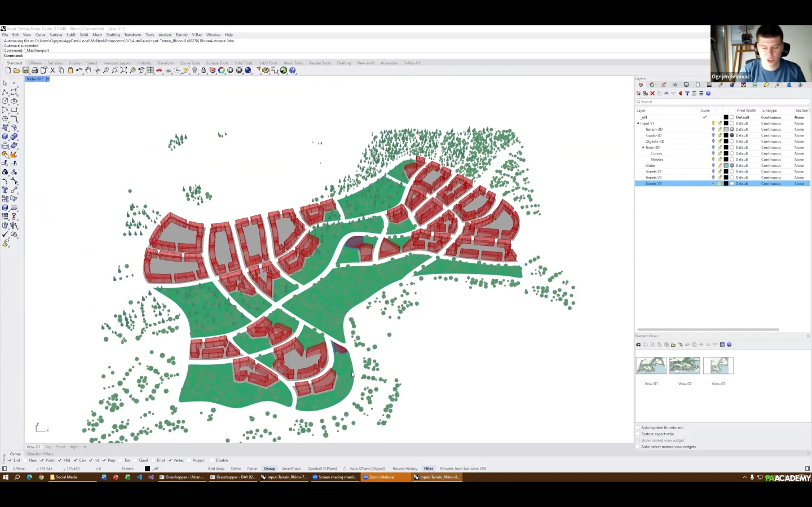Collapse the Input V1 layer group
812x507 pixels.
click(638, 124)
